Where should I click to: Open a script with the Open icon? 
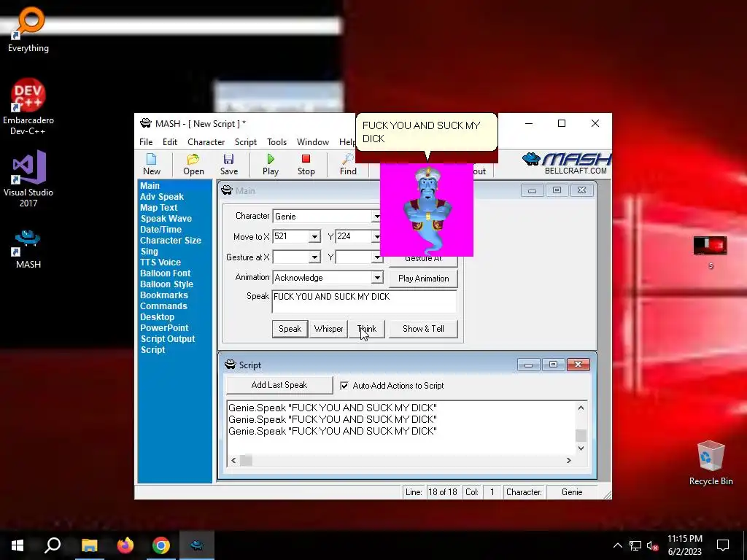(x=193, y=164)
